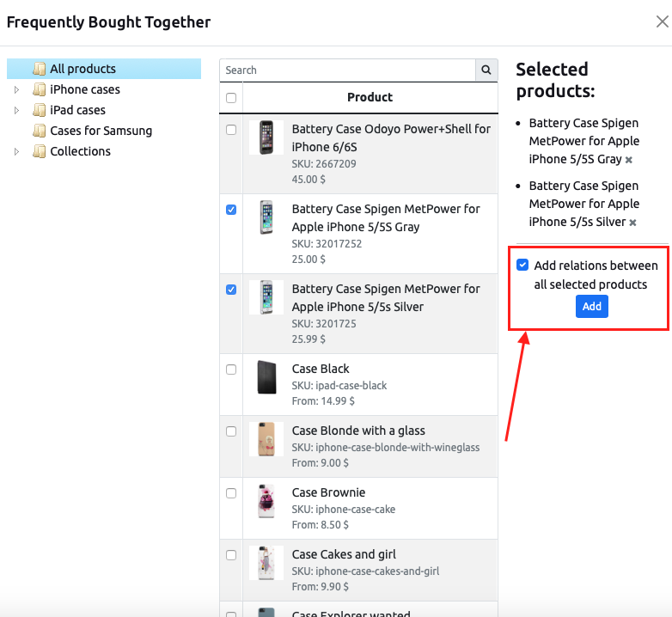
Task: Click the Case Blonde with a glass name
Action: tap(358, 431)
